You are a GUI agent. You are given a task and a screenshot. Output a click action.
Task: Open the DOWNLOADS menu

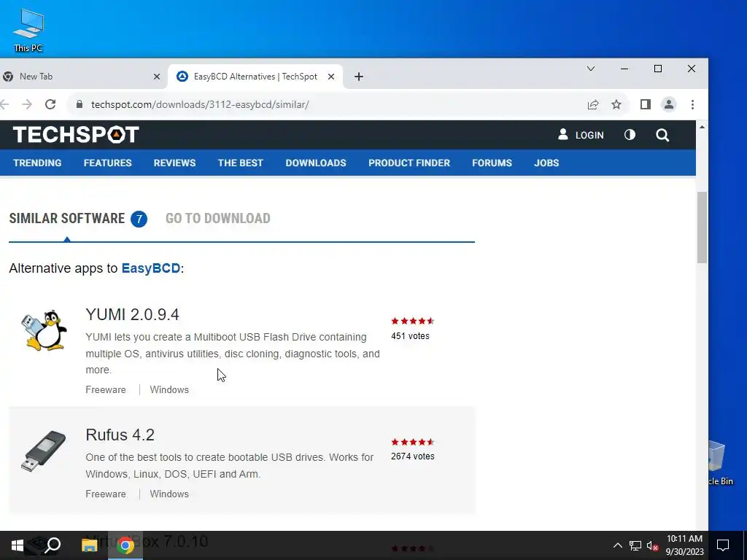pos(316,163)
